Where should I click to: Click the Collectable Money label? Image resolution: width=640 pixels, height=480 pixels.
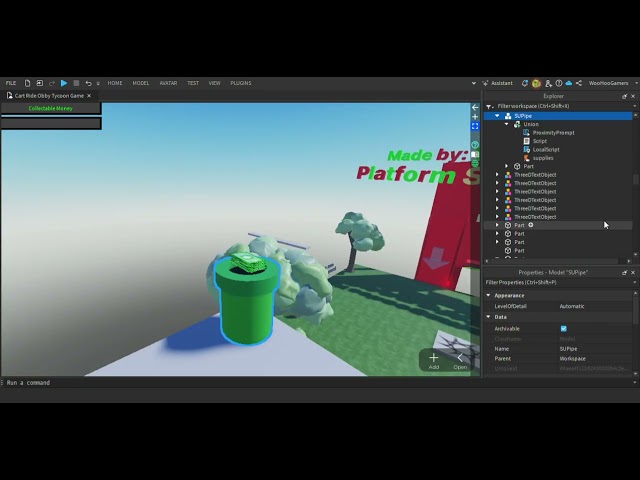pyautogui.click(x=51, y=108)
